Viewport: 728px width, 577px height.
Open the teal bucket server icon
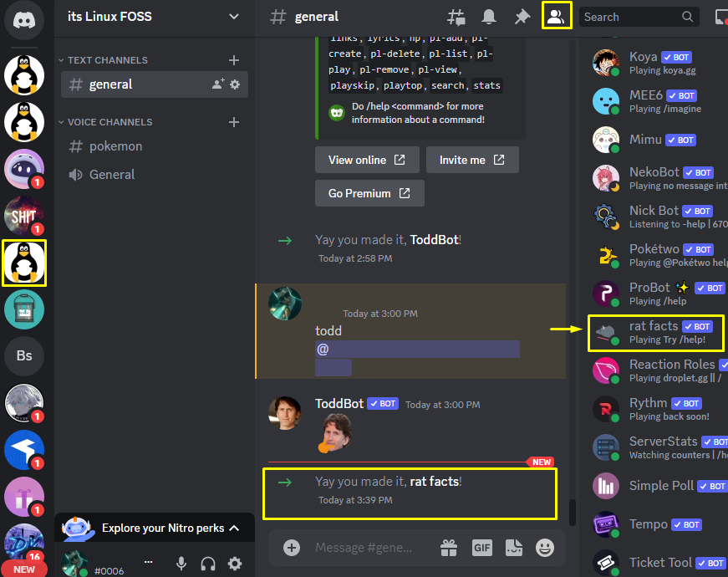pos(24,309)
